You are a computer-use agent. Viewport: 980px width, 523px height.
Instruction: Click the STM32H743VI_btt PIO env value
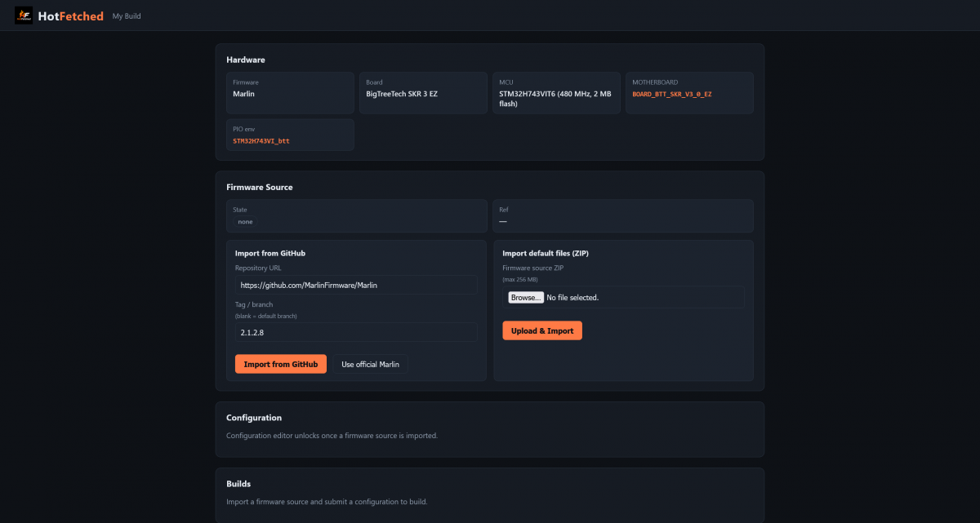261,140
